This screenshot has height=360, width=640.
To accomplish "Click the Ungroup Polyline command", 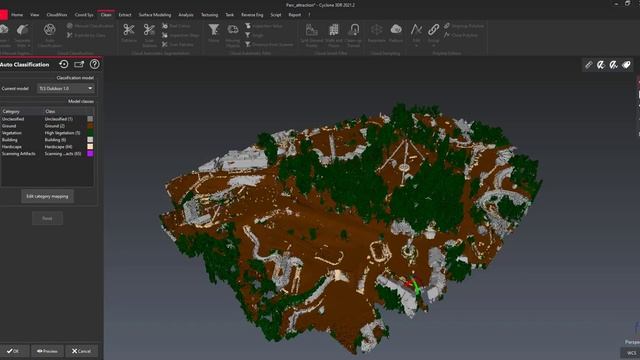I will click(464, 26).
